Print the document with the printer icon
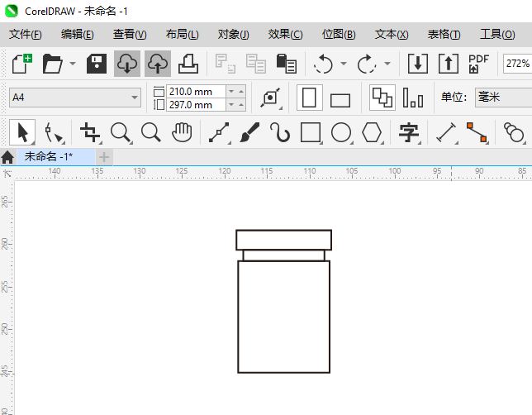This screenshot has width=532, height=415. (188, 64)
